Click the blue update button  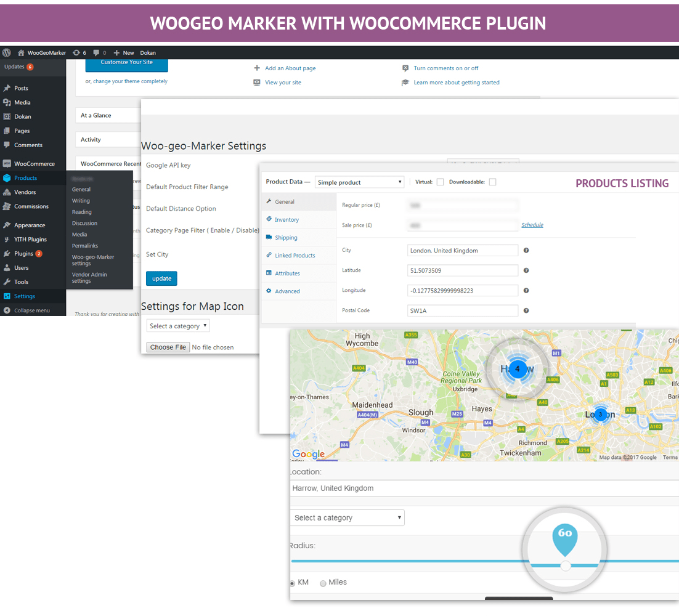(x=161, y=279)
